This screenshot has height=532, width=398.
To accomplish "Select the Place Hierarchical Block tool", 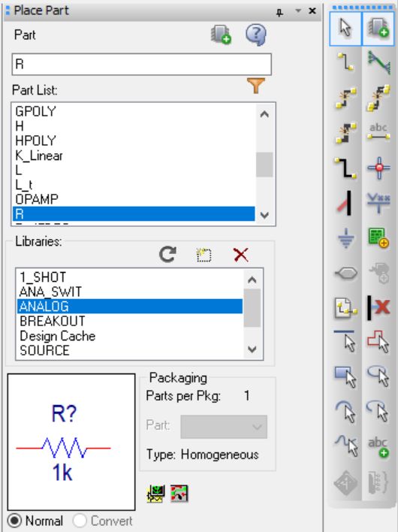I will (378, 238).
